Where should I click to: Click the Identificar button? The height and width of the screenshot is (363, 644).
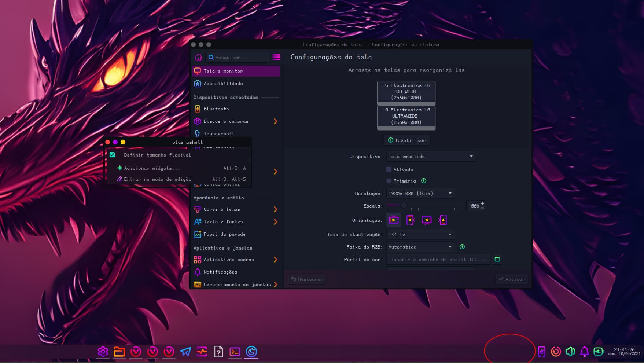pos(407,140)
